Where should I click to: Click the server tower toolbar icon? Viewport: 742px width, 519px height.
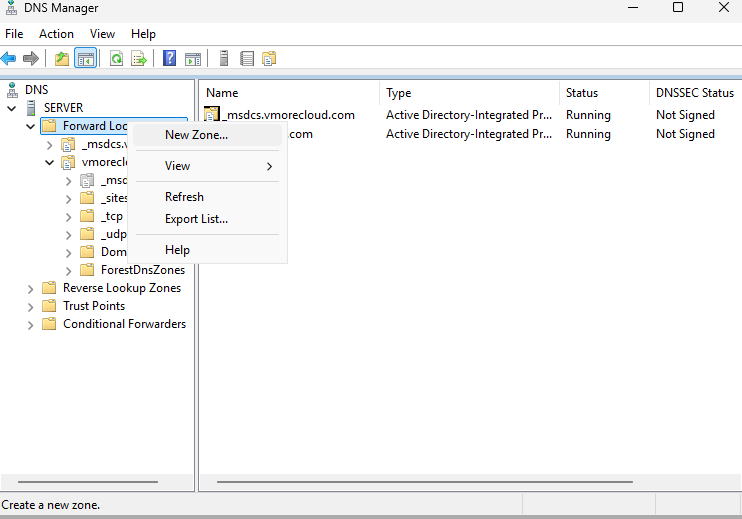tap(224, 58)
